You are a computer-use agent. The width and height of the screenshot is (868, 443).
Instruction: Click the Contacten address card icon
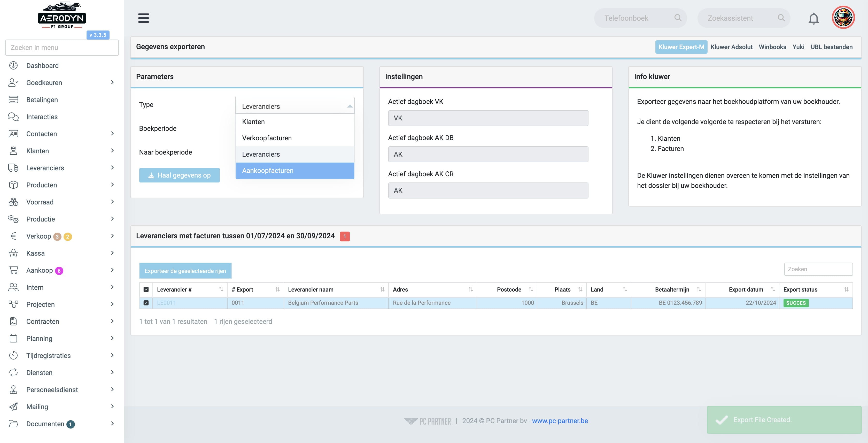coord(13,134)
